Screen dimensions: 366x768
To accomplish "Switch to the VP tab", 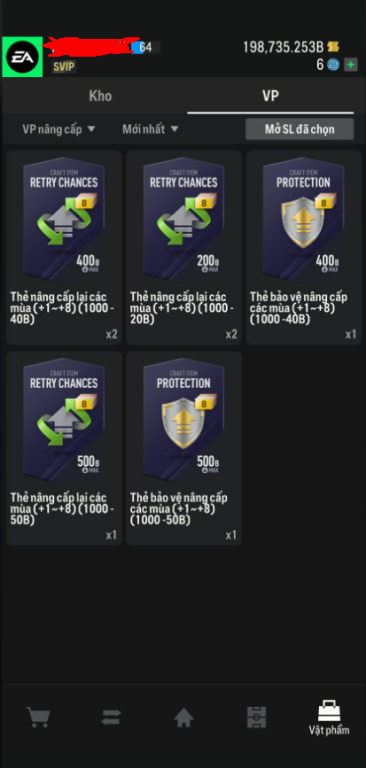I will tap(270, 96).
